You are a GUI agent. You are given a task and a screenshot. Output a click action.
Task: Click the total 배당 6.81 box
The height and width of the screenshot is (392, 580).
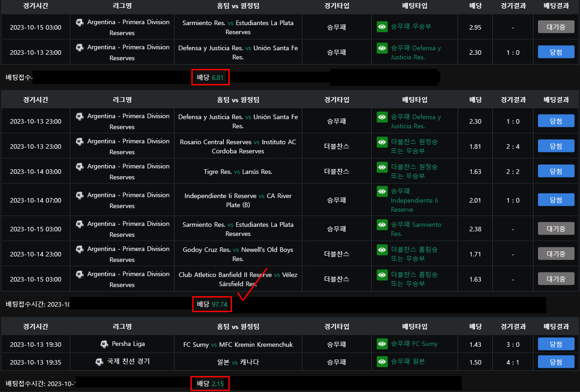click(210, 78)
